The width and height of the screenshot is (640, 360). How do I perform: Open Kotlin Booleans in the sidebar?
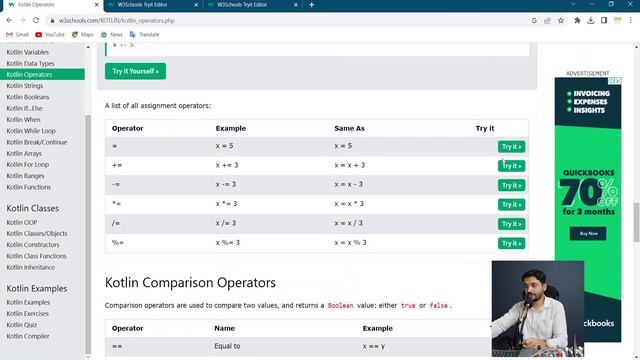click(28, 97)
